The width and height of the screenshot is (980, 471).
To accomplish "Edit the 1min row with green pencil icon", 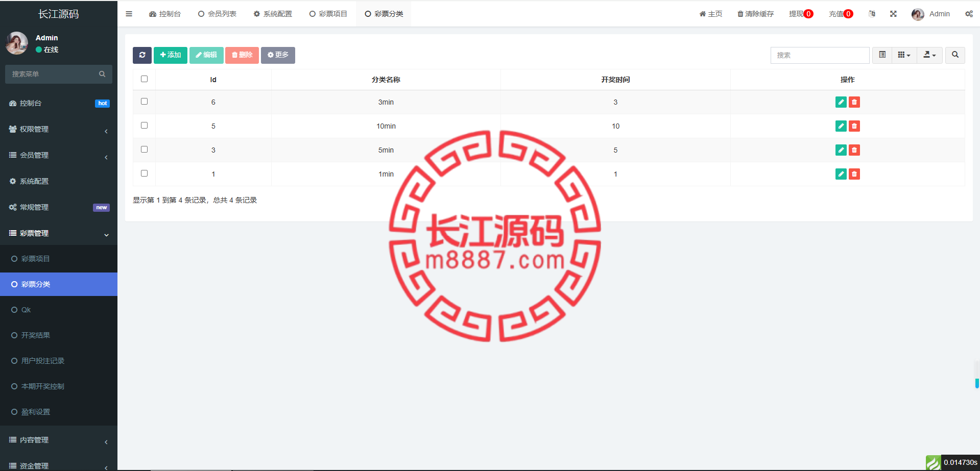I will pyautogui.click(x=841, y=174).
